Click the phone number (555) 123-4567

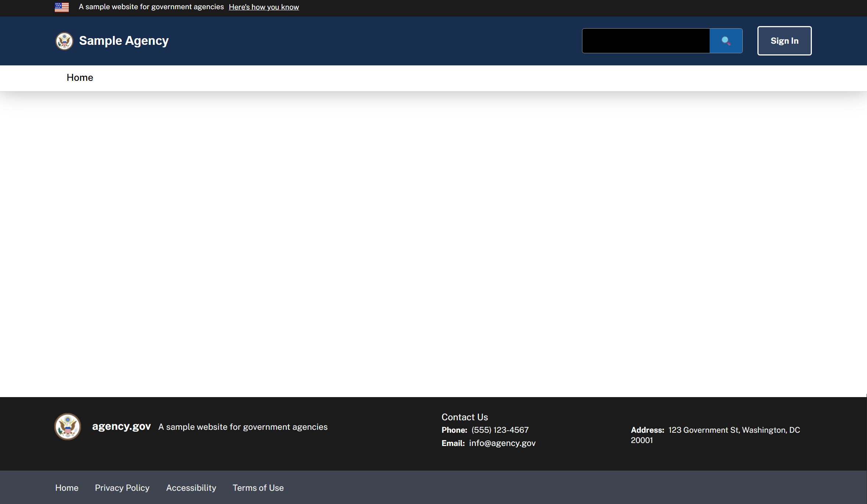(x=500, y=430)
